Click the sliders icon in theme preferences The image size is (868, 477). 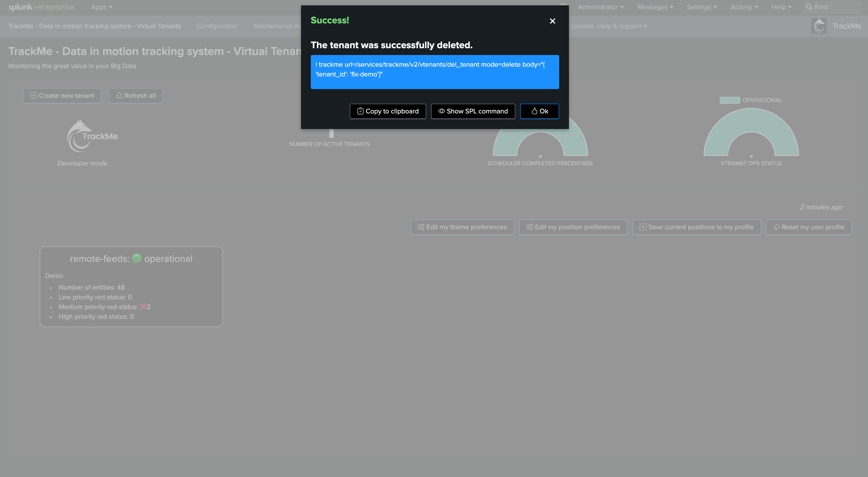coord(421,227)
